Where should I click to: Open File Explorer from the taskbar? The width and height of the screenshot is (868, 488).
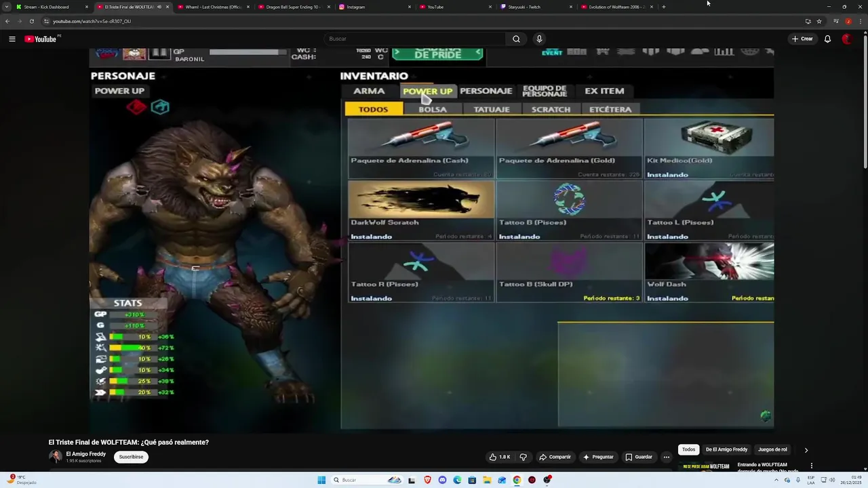click(x=487, y=480)
